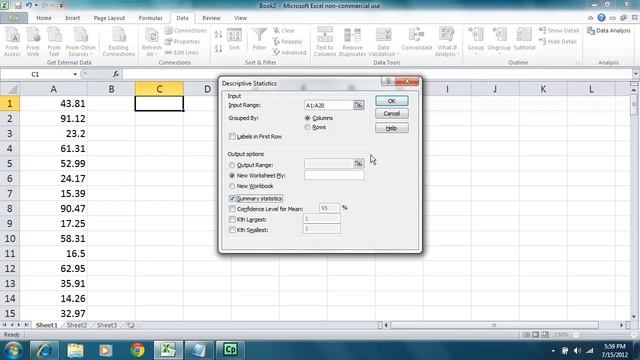This screenshot has width=640, height=360.
Task: Click the Sort A to Z icon
Action: pos(218,35)
